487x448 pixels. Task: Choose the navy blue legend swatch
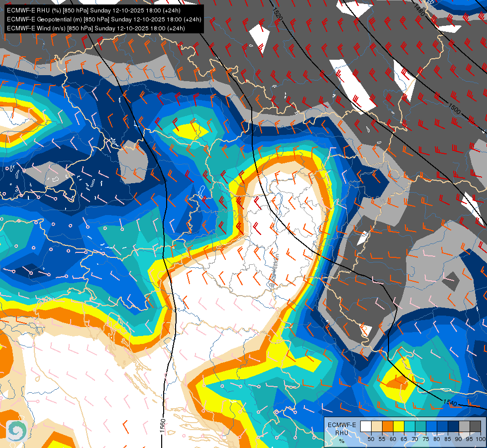coord(454,426)
